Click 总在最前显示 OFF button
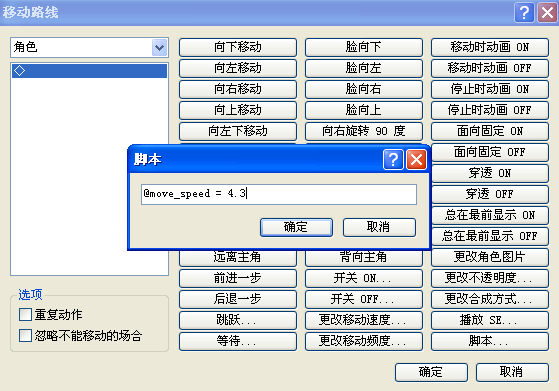The height and width of the screenshot is (391, 559). click(490, 236)
